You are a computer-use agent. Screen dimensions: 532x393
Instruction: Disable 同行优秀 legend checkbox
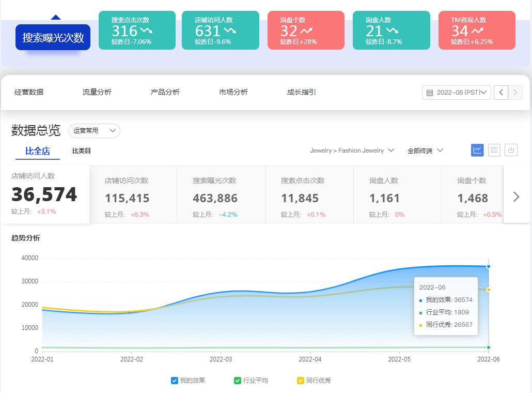[x=301, y=381]
